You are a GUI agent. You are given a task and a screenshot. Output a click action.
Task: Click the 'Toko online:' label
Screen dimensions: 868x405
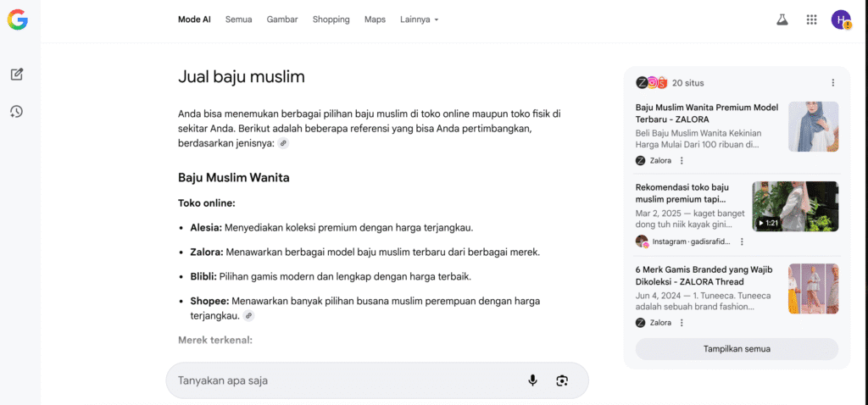click(x=207, y=203)
